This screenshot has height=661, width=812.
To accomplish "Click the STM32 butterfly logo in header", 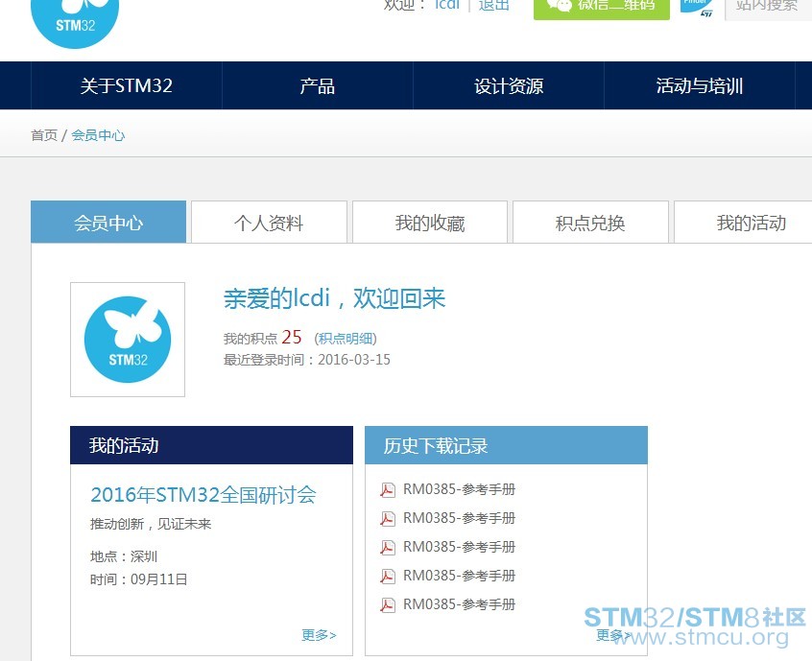I will pyautogui.click(x=75, y=23).
